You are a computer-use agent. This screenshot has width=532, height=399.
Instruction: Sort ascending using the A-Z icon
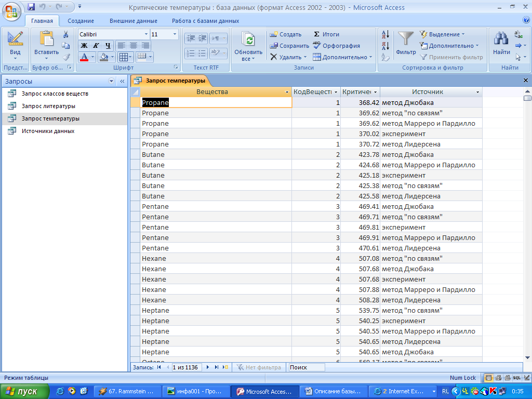[385, 34]
